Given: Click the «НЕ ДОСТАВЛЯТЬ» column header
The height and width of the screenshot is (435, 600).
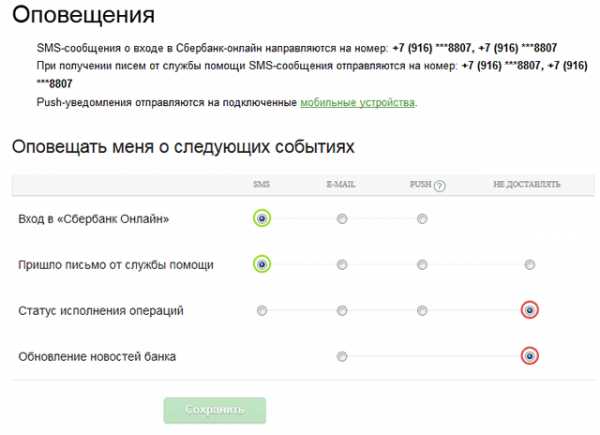Looking at the screenshot, I should [526, 185].
